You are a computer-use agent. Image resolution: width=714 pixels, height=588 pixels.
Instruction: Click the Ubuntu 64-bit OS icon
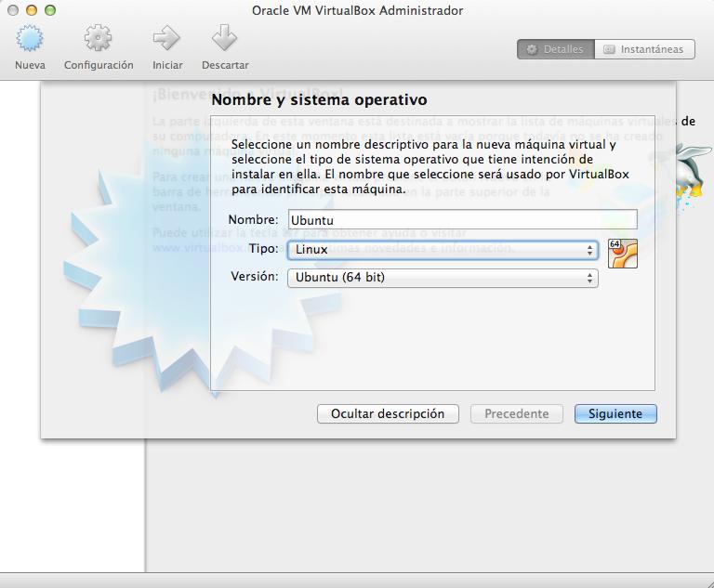[622, 253]
